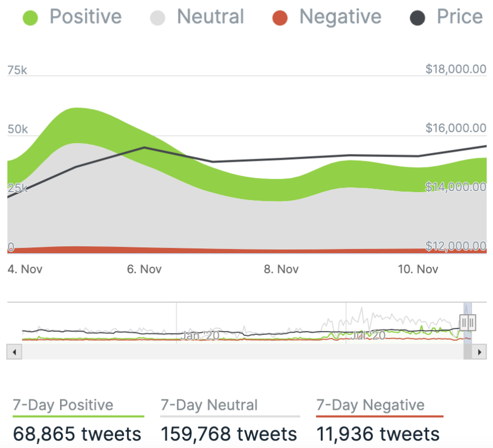Click the right range navigator handle
This screenshot has width=493, height=448.
(x=471, y=322)
